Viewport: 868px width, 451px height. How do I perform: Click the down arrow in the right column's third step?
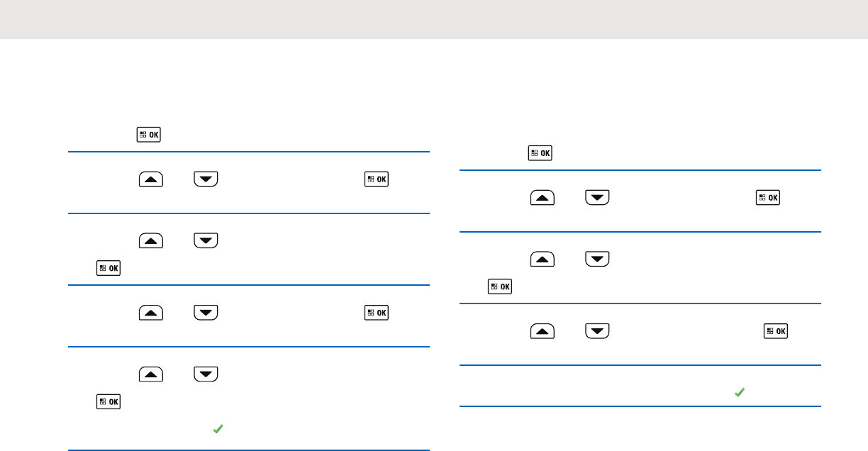[599, 260]
